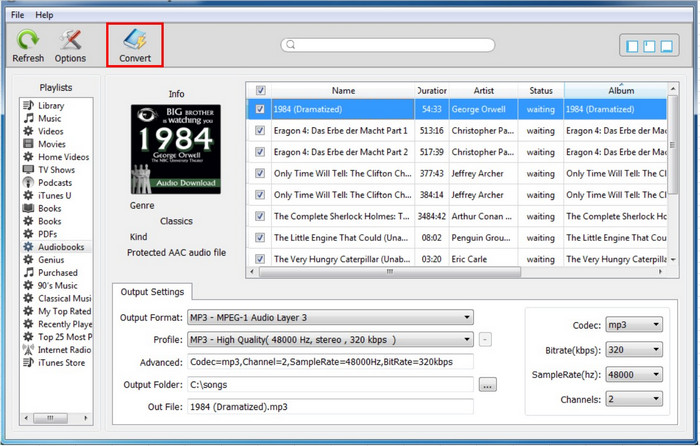The image size is (700, 446).
Task: Open the Purchased playlist
Action: (56, 273)
